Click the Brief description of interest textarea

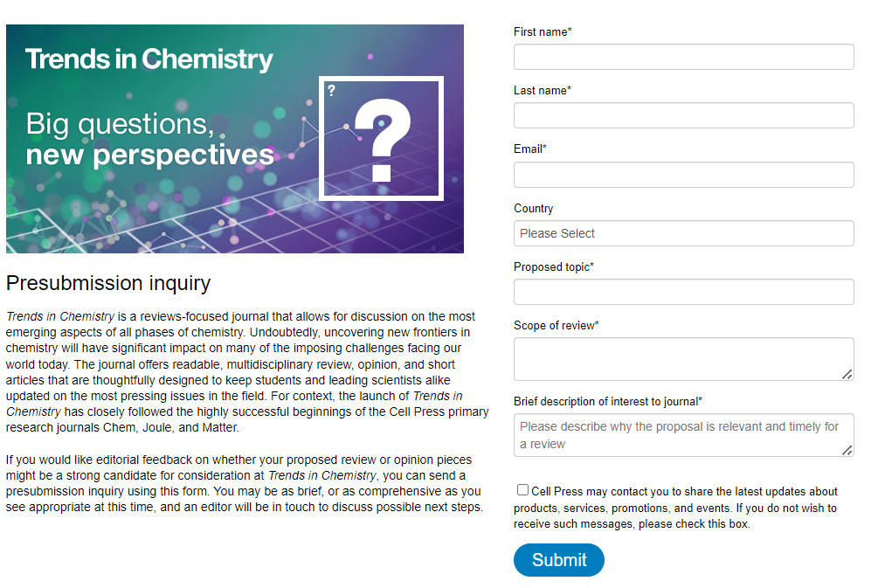click(x=683, y=435)
